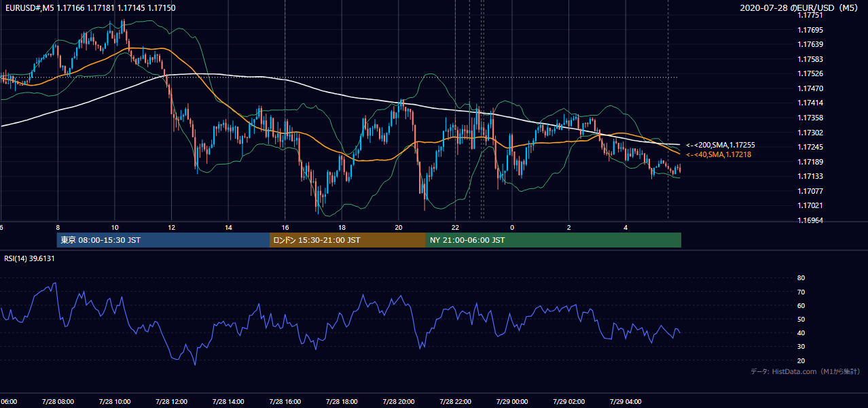The height and width of the screenshot is (408, 868).
Task: Click price axis value 1.17189
Action: coord(810,162)
